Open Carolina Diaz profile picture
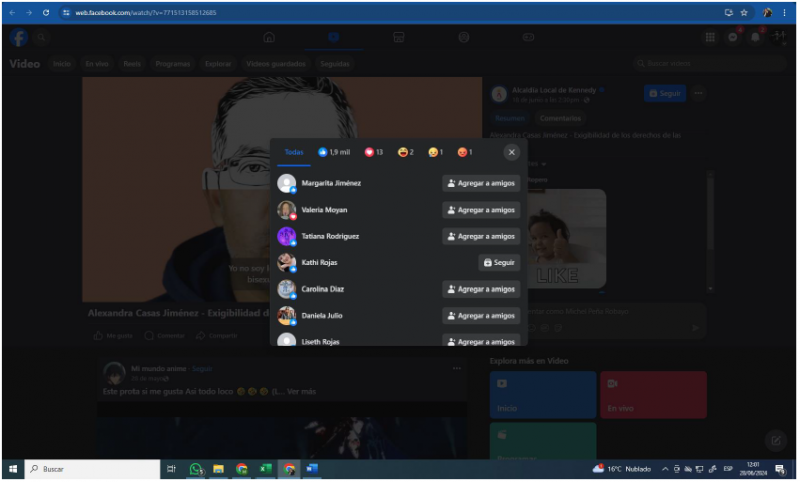800x482 pixels. (287, 290)
